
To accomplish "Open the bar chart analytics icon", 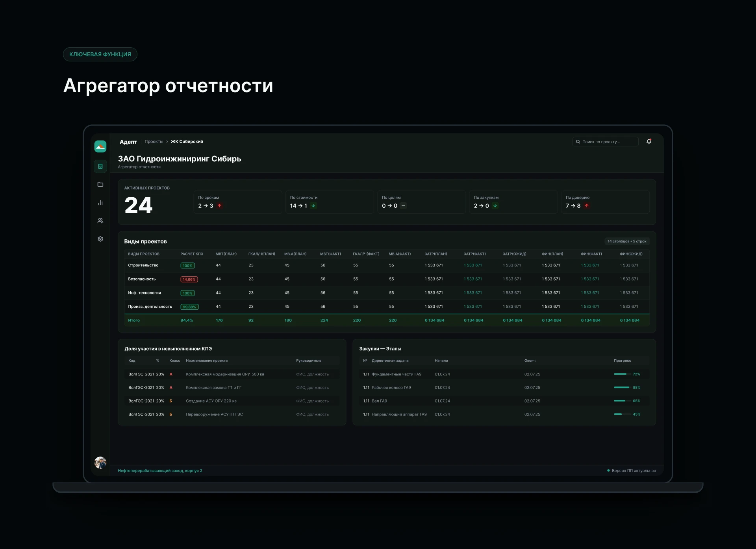I will [100, 203].
